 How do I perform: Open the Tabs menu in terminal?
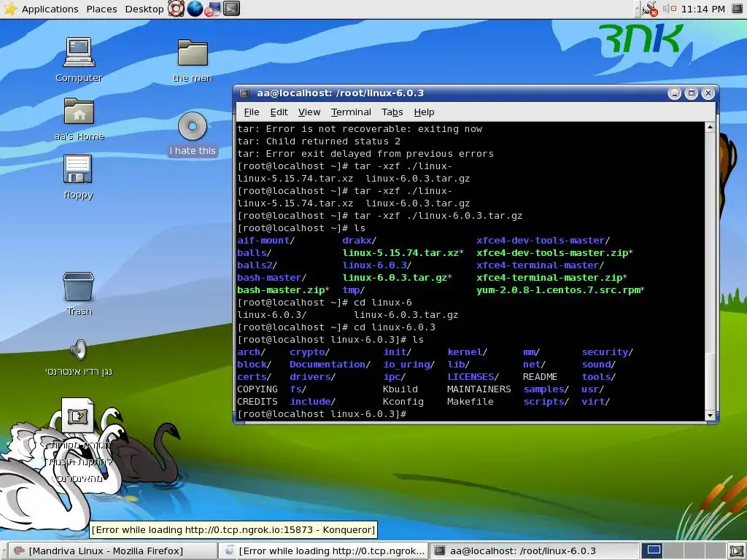click(x=392, y=112)
